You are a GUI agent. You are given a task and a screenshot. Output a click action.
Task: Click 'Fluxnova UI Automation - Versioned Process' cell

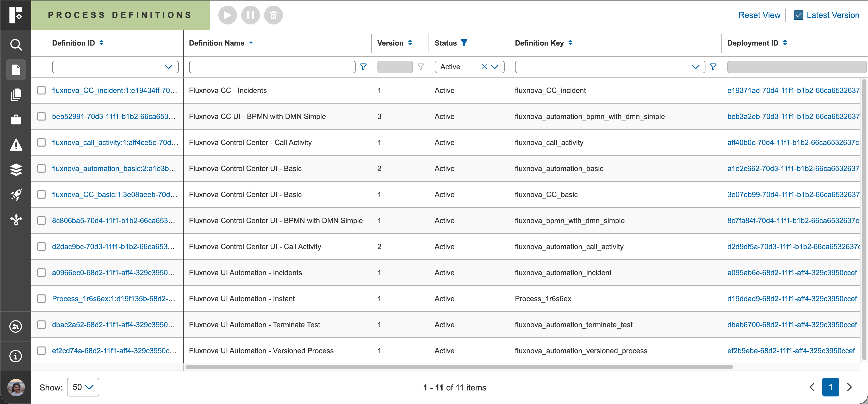click(261, 350)
